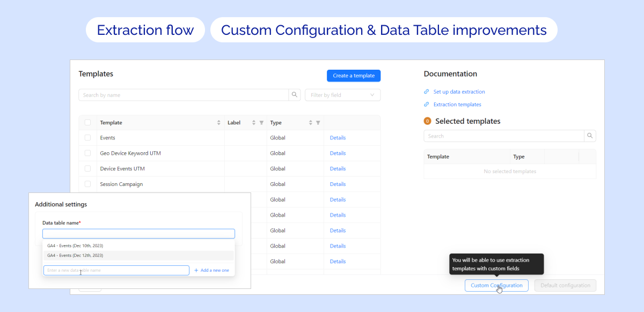Sort the Type column using its arrows

(x=310, y=123)
